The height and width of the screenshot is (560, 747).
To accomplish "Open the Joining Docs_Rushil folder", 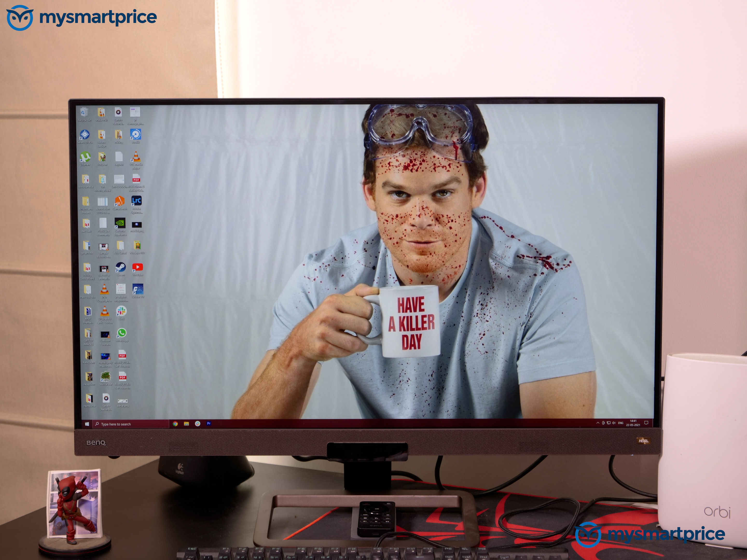I will coord(87,272).
